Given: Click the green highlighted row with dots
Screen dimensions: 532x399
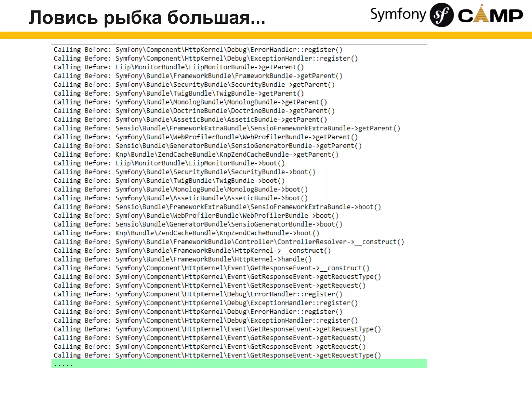Looking at the screenshot, I should (239, 363).
